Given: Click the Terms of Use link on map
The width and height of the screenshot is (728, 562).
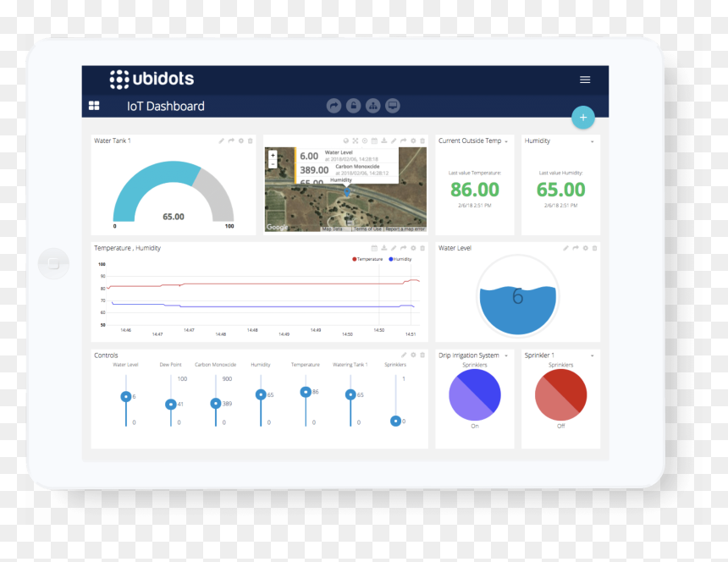Looking at the screenshot, I should click(x=367, y=229).
